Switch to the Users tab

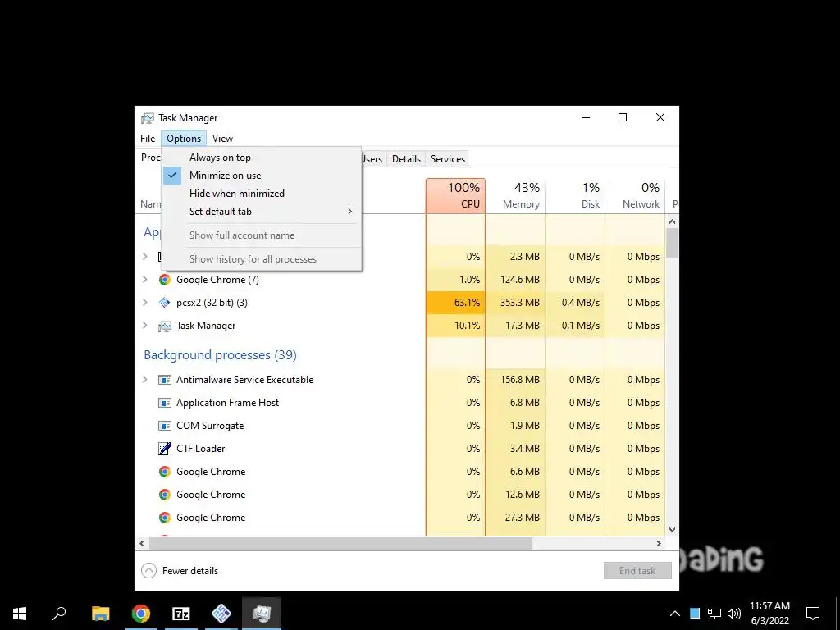point(372,159)
